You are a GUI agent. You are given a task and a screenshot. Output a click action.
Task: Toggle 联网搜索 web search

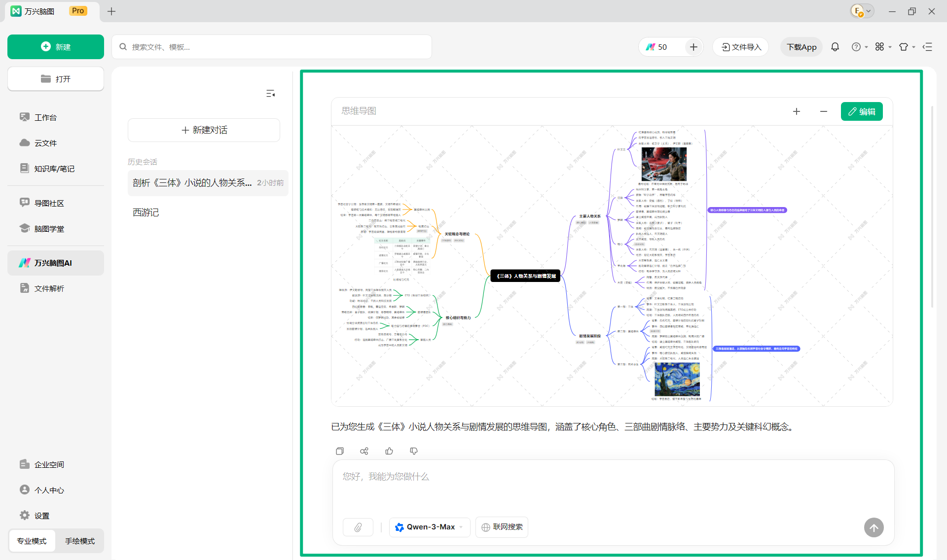[x=502, y=527]
